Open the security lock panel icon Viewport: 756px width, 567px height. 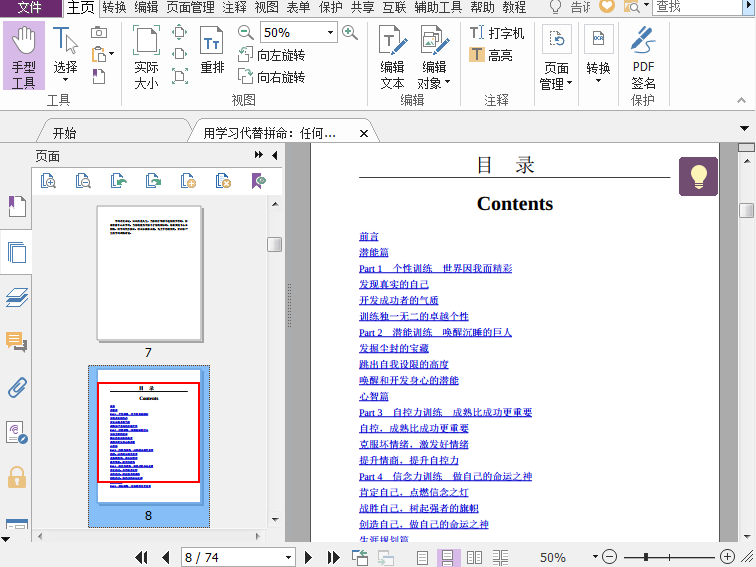click(17, 477)
